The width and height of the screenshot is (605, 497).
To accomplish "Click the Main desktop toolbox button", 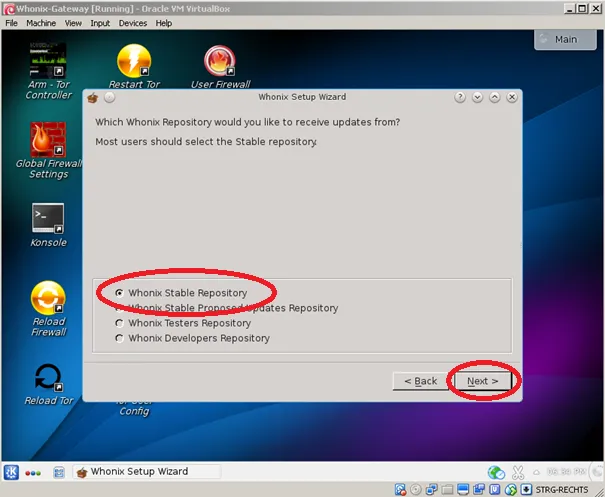I will (565, 39).
